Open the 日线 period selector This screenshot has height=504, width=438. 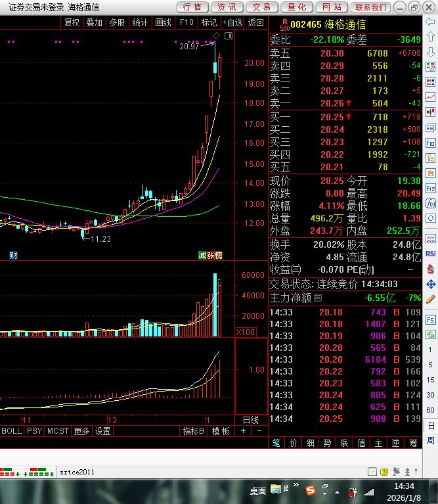pos(251,420)
